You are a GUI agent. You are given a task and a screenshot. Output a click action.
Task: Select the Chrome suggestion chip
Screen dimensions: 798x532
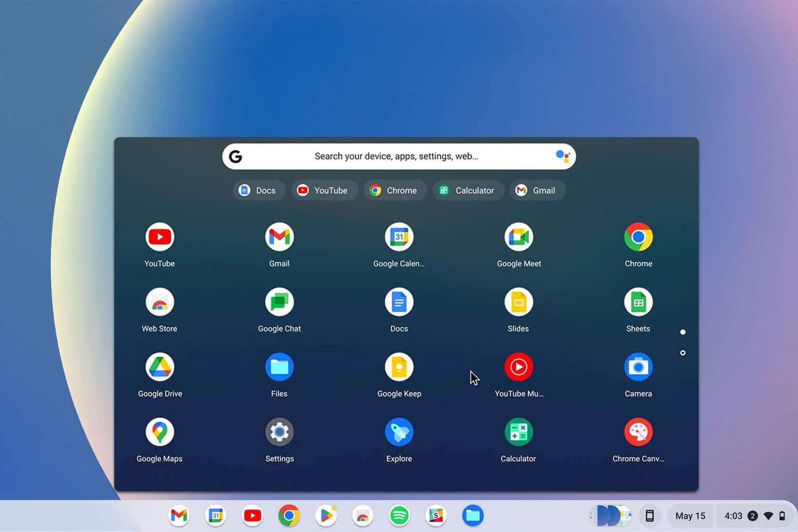click(395, 190)
